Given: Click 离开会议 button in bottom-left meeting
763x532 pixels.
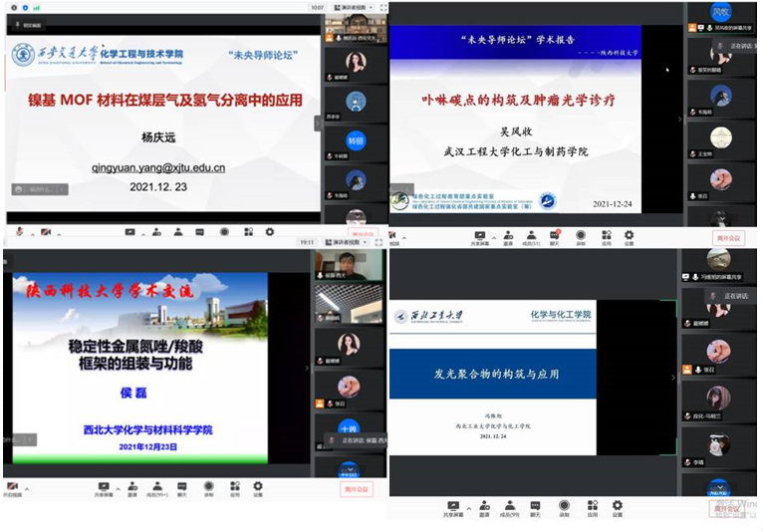Looking at the screenshot, I should click(357, 489).
